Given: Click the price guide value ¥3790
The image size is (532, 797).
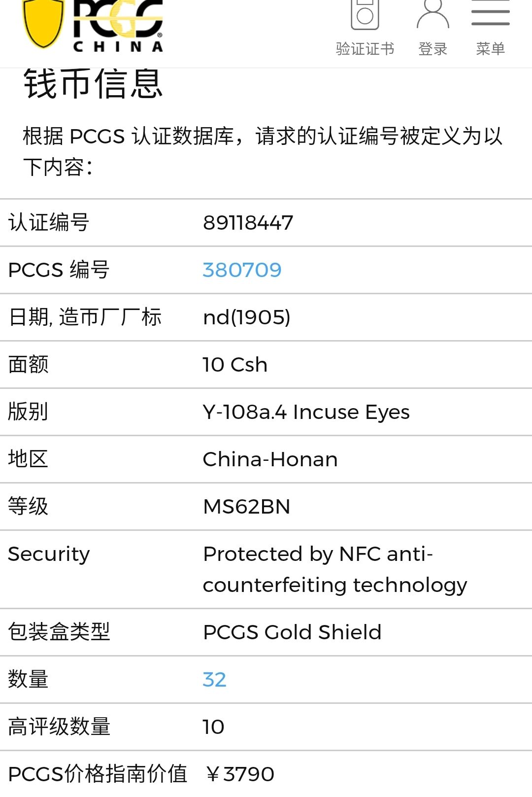Looking at the screenshot, I should coord(240,774).
